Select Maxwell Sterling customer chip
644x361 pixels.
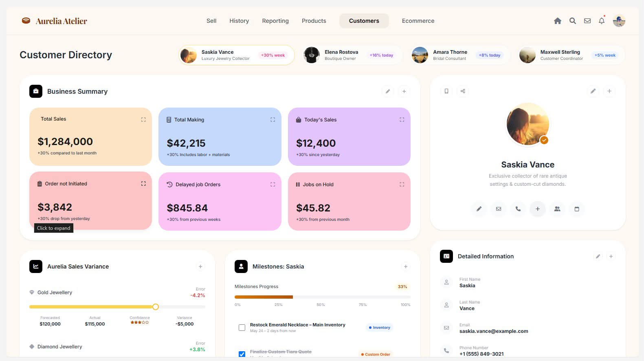[x=571, y=55]
